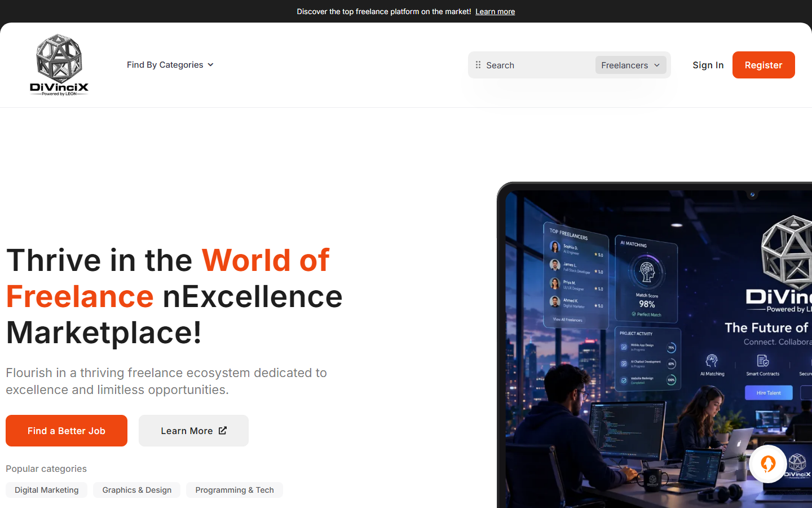The height and width of the screenshot is (508, 812).
Task: Click the 'Popular categories' label
Action: (46, 468)
